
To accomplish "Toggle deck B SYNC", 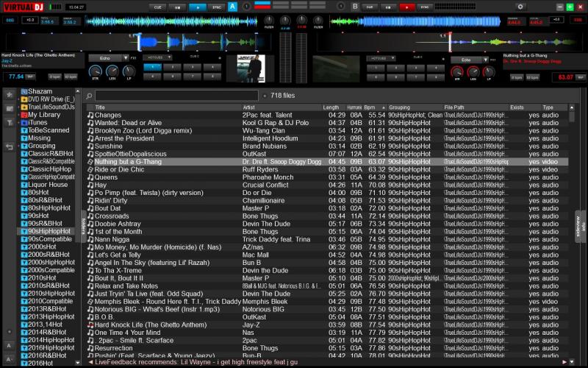I will point(425,7).
